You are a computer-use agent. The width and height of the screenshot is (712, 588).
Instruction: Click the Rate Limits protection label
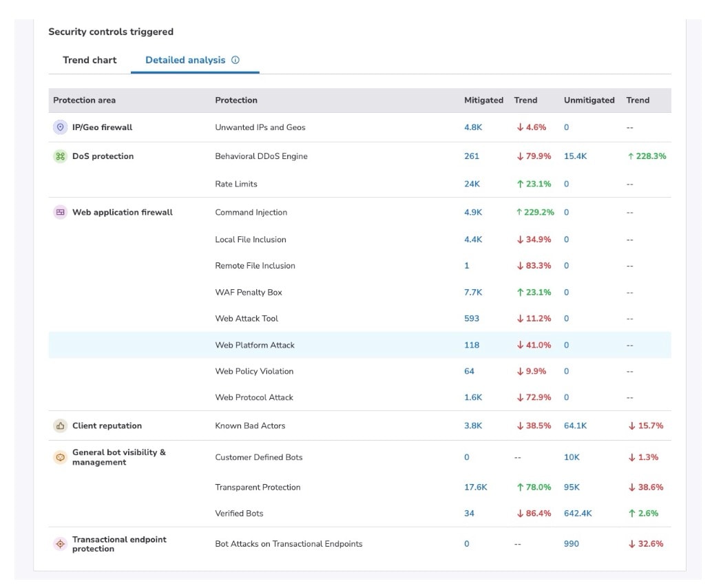pos(236,184)
